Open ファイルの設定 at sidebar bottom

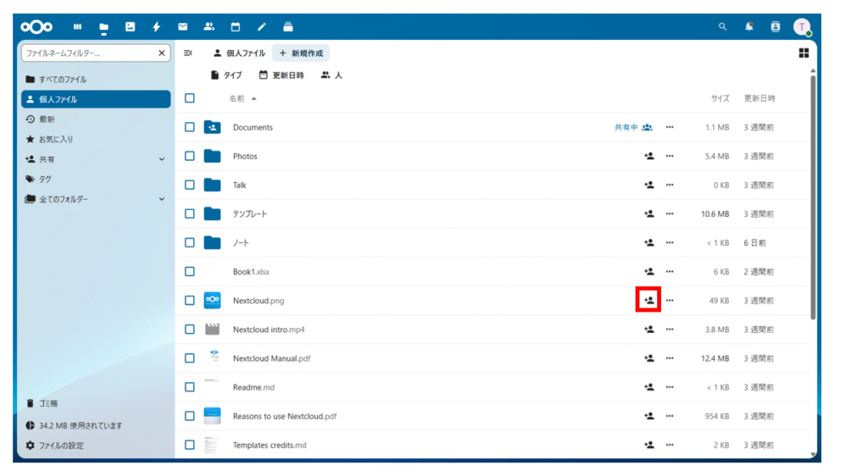(x=60, y=446)
